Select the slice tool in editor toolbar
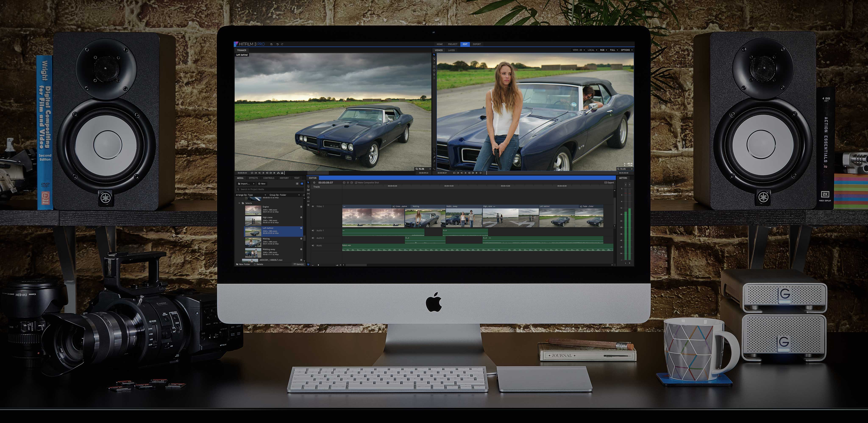 coord(308,190)
